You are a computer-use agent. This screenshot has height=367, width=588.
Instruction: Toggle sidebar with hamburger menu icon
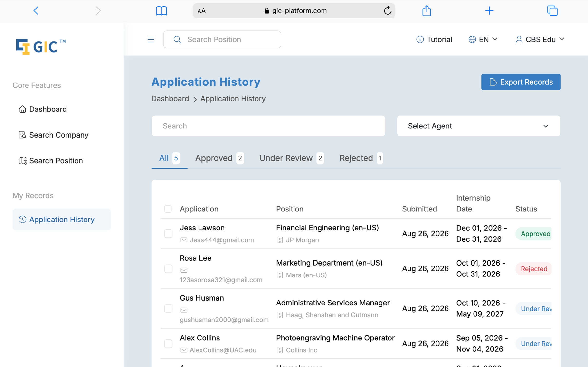pos(151,39)
